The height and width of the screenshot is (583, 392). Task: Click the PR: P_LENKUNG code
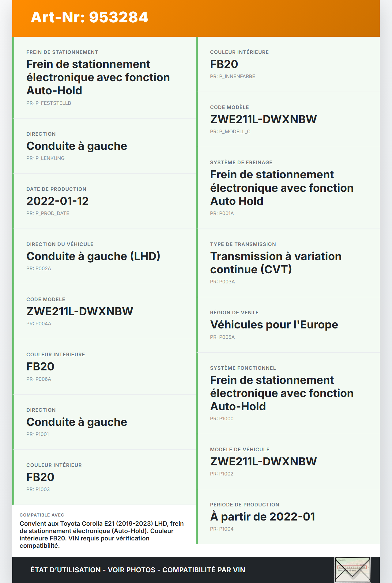click(45, 158)
